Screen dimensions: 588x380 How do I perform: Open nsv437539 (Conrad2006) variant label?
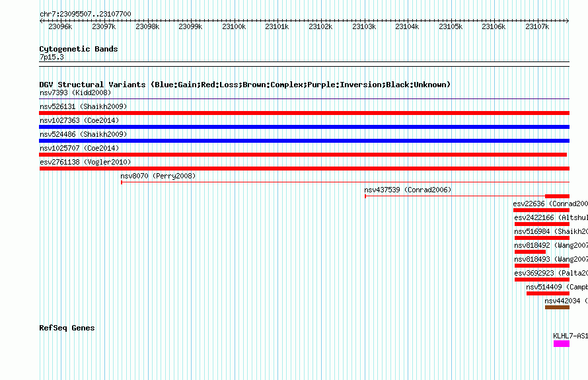pos(408,190)
